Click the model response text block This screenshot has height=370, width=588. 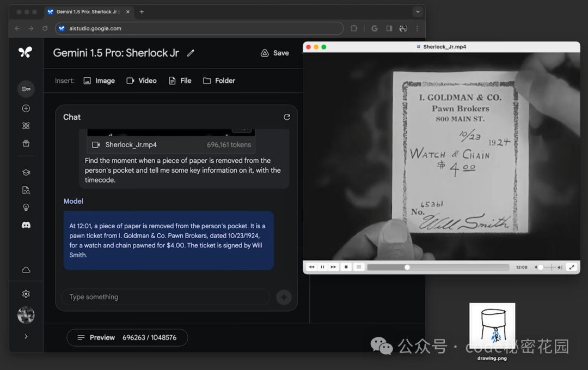[169, 240]
